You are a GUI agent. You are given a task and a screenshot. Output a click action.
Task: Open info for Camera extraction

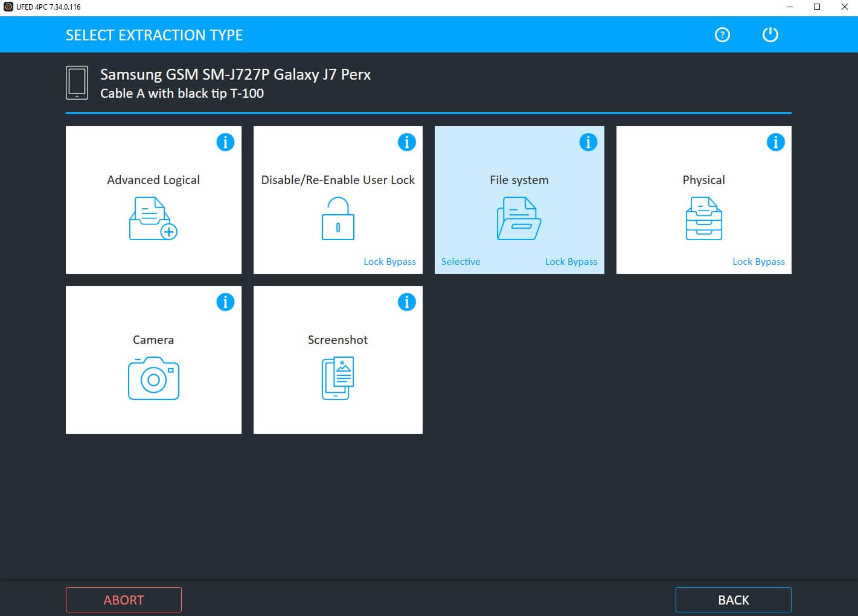coord(225,302)
